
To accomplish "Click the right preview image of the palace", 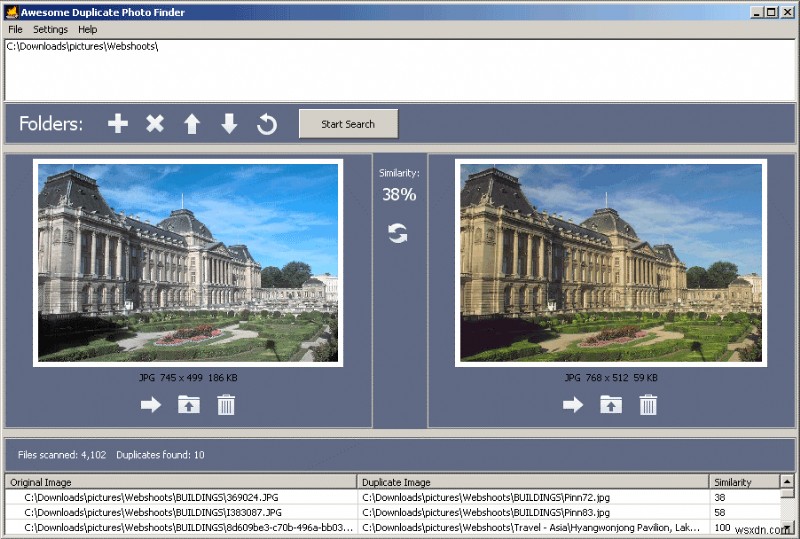I will coord(611,263).
